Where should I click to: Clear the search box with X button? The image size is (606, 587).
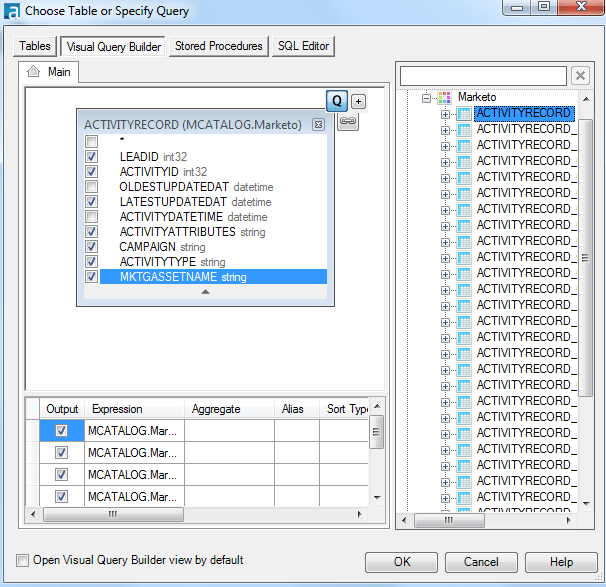point(580,76)
